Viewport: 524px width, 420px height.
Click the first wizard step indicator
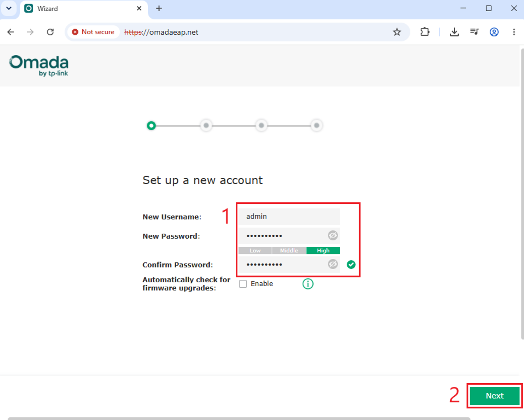click(151, 126)
